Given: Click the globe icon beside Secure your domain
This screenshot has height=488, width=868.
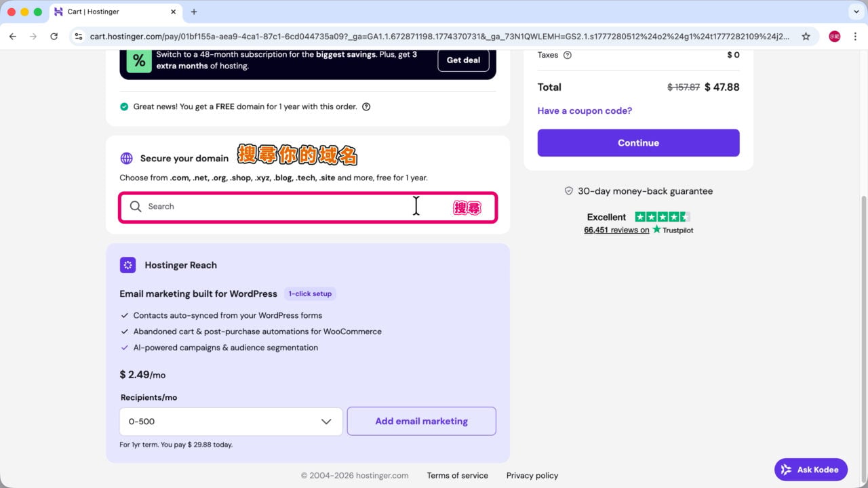Looking at the screenshot, I should (x=127, y=159).
